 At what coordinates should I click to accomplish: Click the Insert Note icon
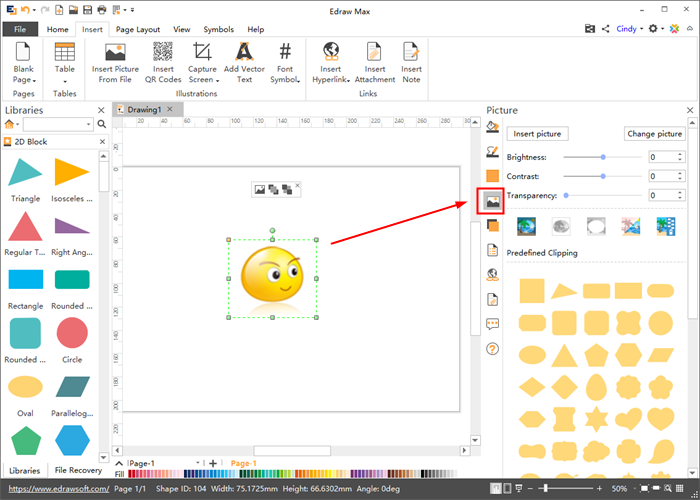point(411,52)
